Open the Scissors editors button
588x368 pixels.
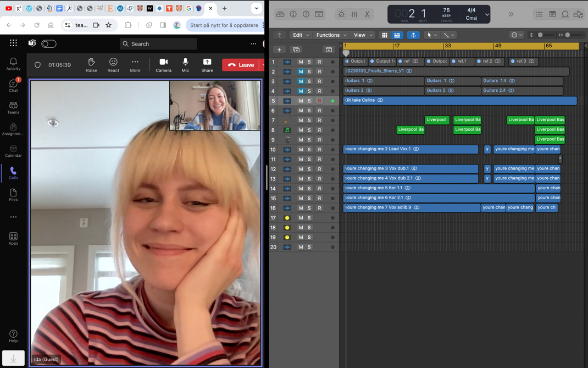[x=367, y=14]
